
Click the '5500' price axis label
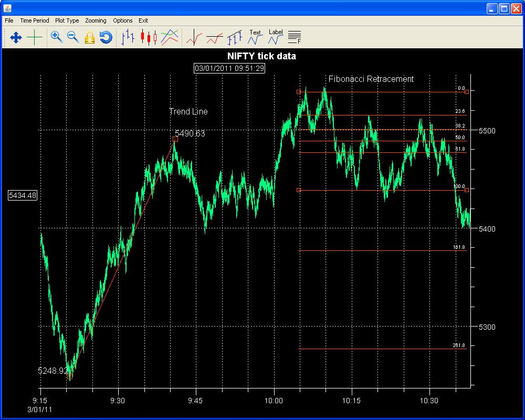487,131
